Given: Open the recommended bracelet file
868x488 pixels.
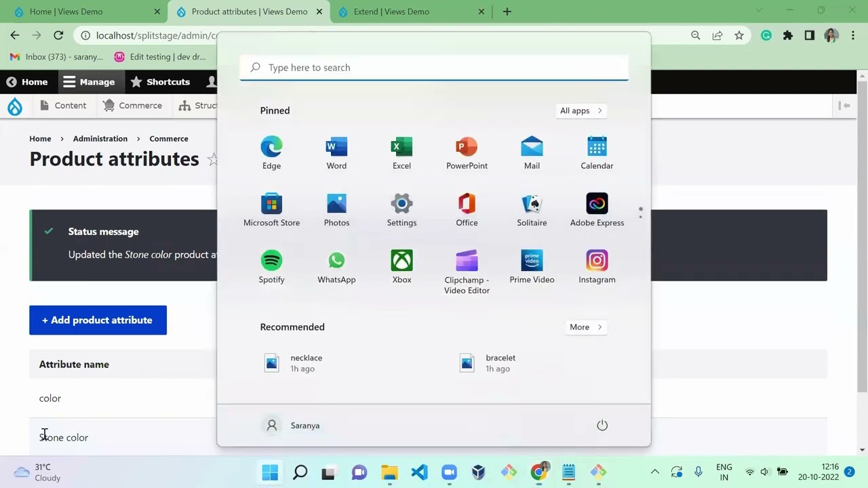Looking at the screenshot, I should click(487, 363).
